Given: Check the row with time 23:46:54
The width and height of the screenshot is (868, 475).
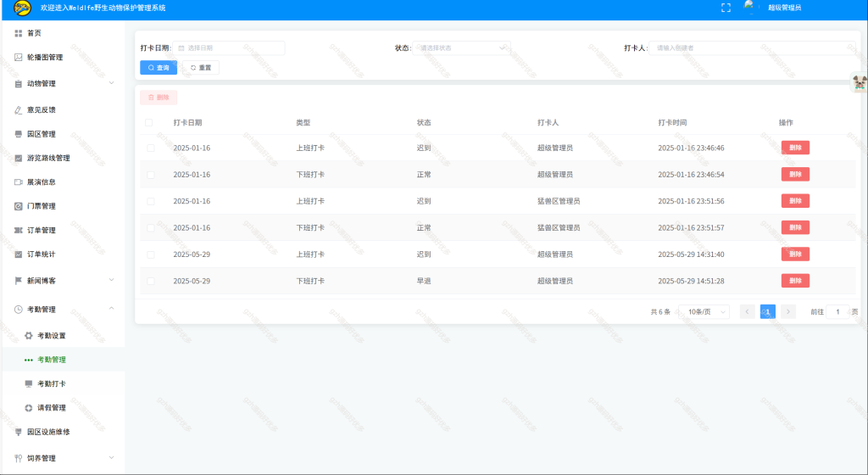Looking at the screenshot, I should tap(151, 175).
